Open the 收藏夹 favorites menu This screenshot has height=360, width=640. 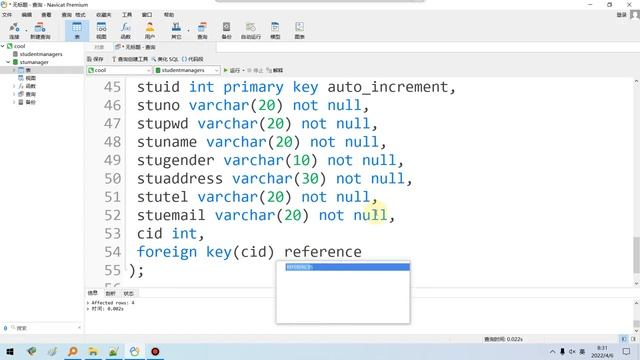pos(104,15)
